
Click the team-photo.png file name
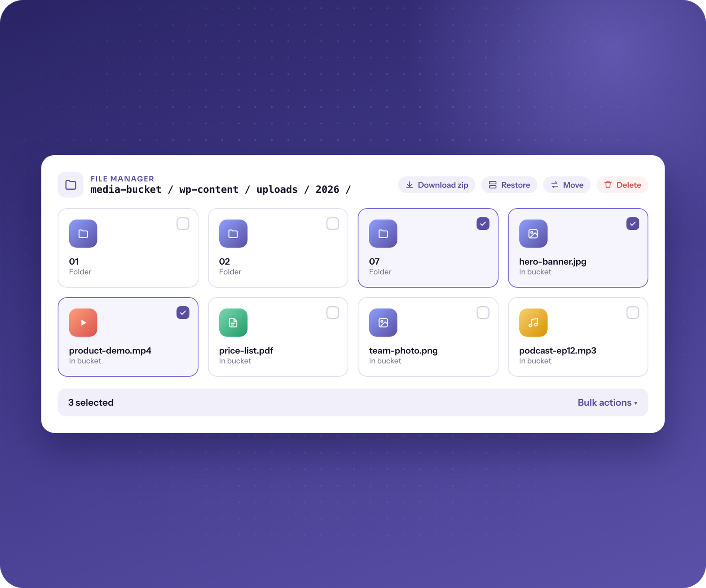coord(403,351)
